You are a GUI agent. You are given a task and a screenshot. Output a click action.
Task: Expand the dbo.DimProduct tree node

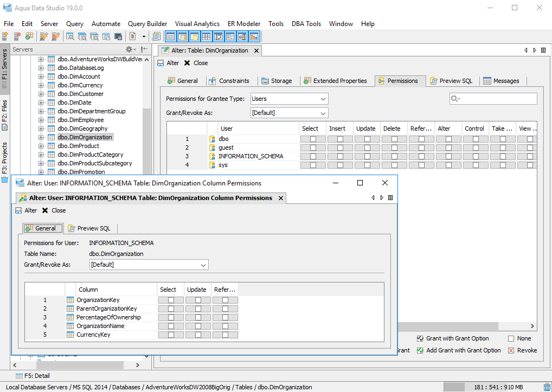pyautogui.click(x=41, y=146)
